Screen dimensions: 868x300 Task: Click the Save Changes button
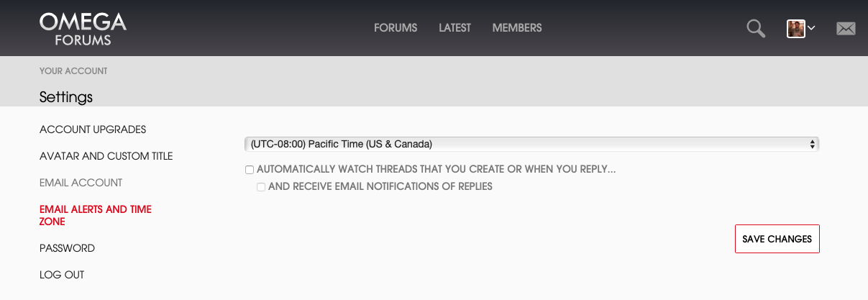[777, 239]
